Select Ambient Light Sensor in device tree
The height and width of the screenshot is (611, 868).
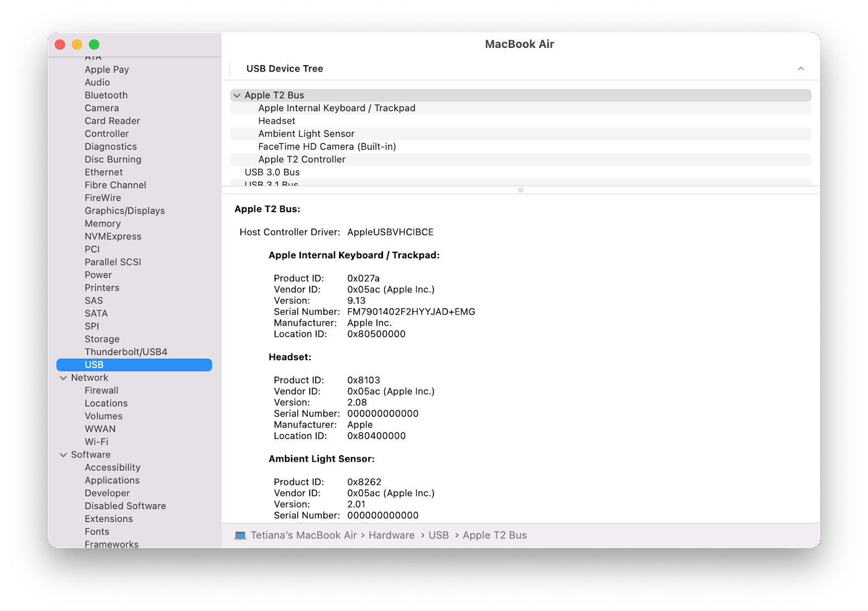tap(307, 133)
